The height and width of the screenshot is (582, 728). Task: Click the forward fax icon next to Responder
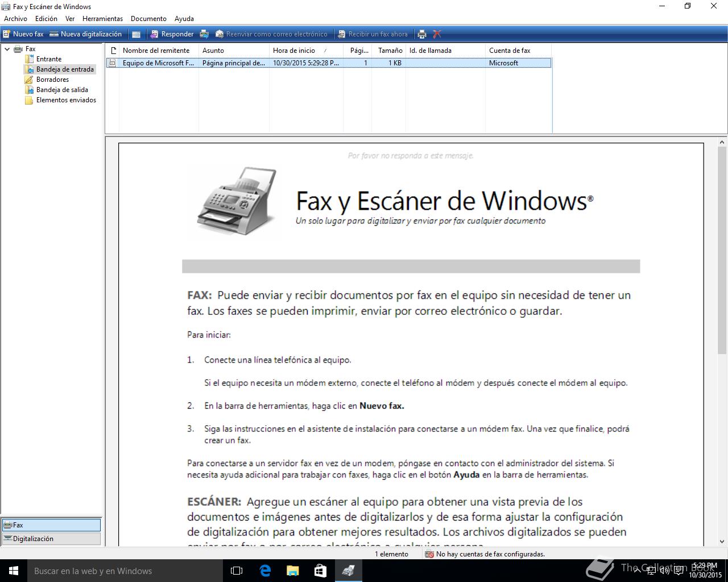tap(204, 34)
